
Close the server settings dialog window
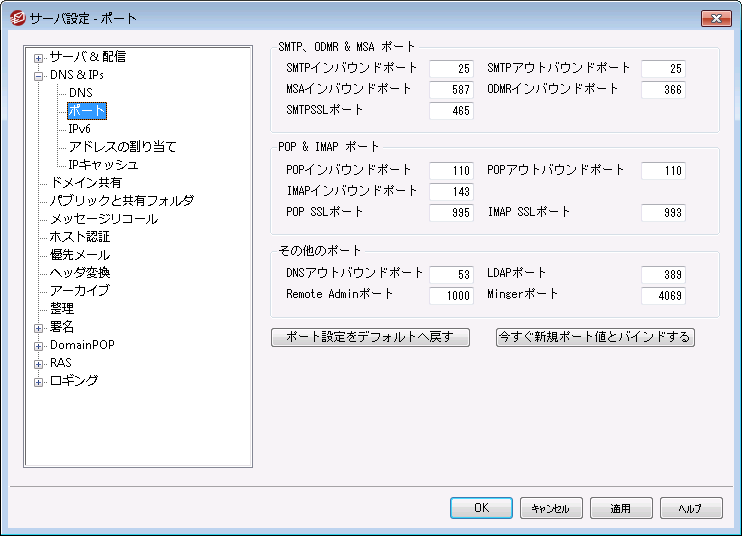point(715,18)
